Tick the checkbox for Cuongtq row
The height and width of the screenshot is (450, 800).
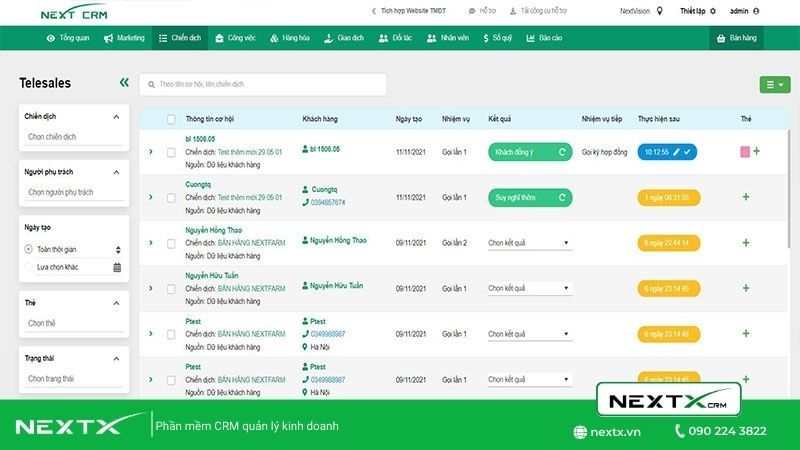click(171, 198)
